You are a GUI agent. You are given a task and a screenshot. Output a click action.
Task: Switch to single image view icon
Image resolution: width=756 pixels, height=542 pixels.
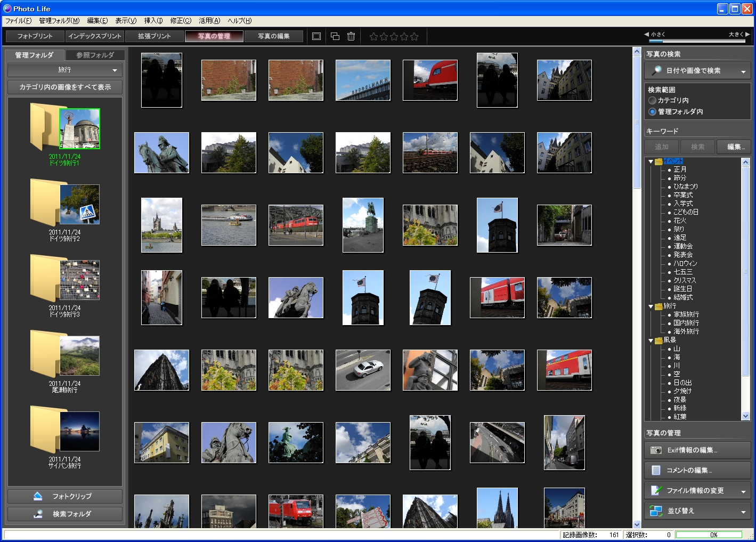coord(316,36)
